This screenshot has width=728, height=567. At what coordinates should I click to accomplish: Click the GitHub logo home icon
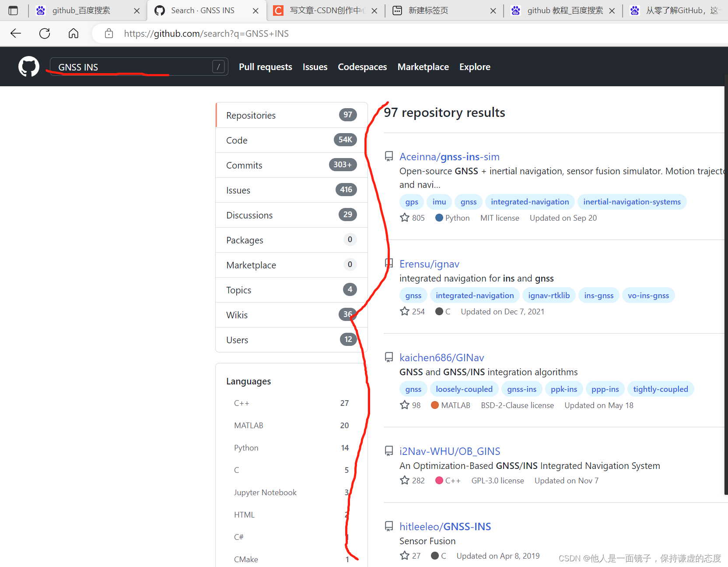tap(28, 66)
